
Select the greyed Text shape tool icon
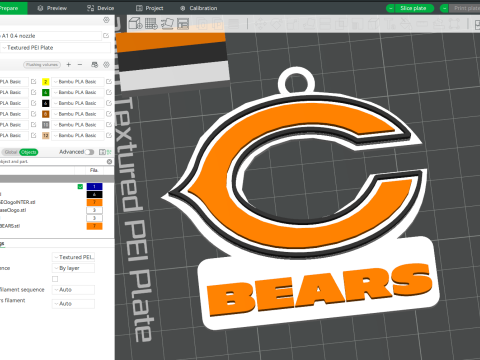pyautogui.click(x=389, y=24)
